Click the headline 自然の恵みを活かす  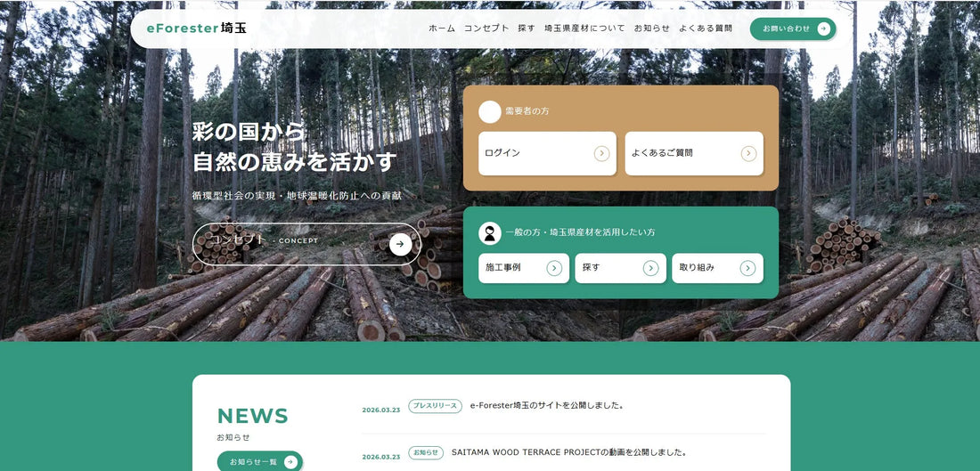[x=294, y=161]
